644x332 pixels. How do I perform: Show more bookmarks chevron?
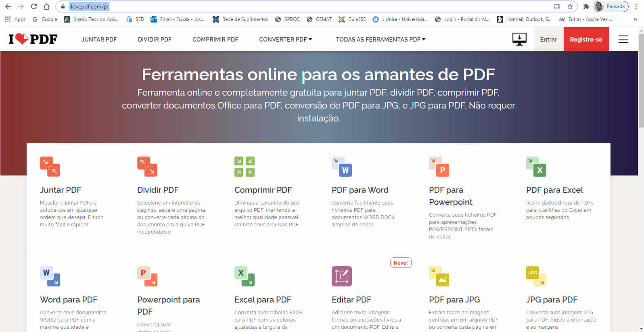coord(636,19)
